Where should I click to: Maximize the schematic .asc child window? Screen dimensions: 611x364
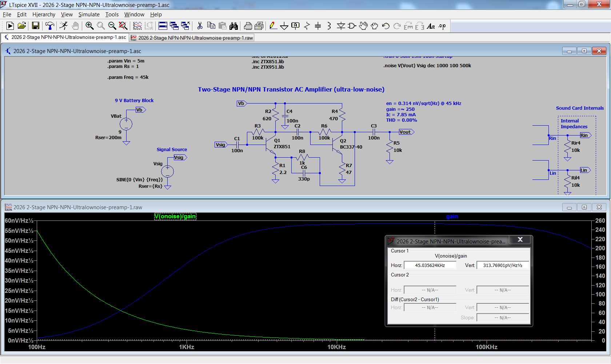point(584,51)
